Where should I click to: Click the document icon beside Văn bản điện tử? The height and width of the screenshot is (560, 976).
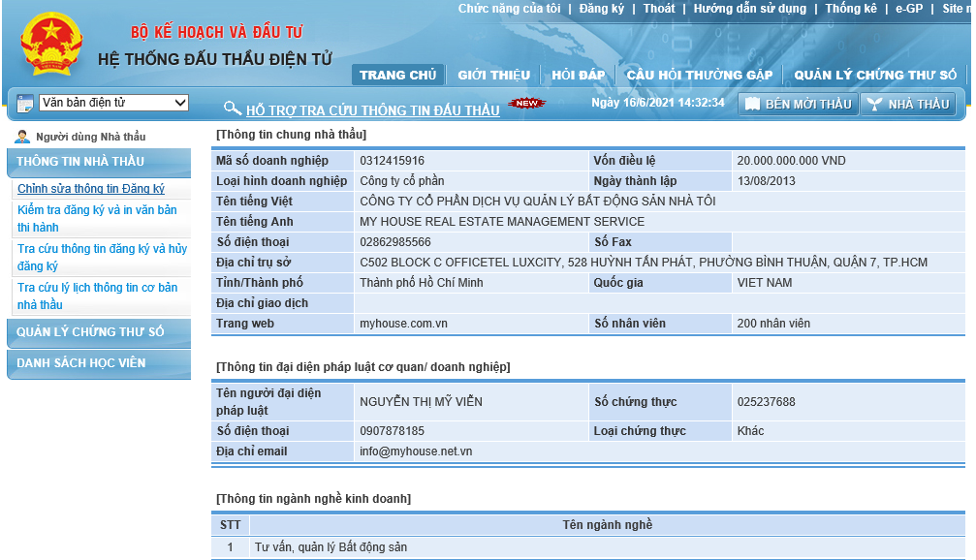click(x=24, y=103)
